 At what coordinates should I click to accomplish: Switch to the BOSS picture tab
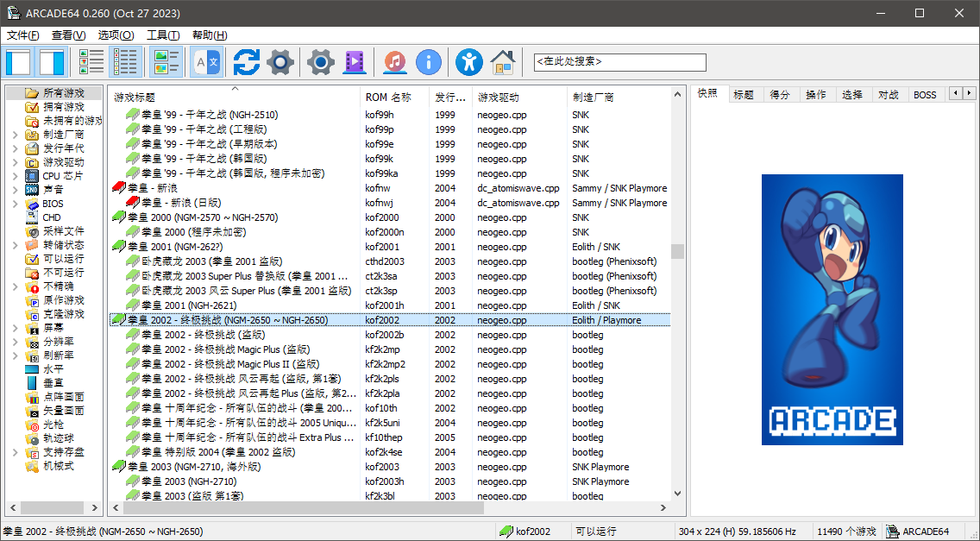925,94
